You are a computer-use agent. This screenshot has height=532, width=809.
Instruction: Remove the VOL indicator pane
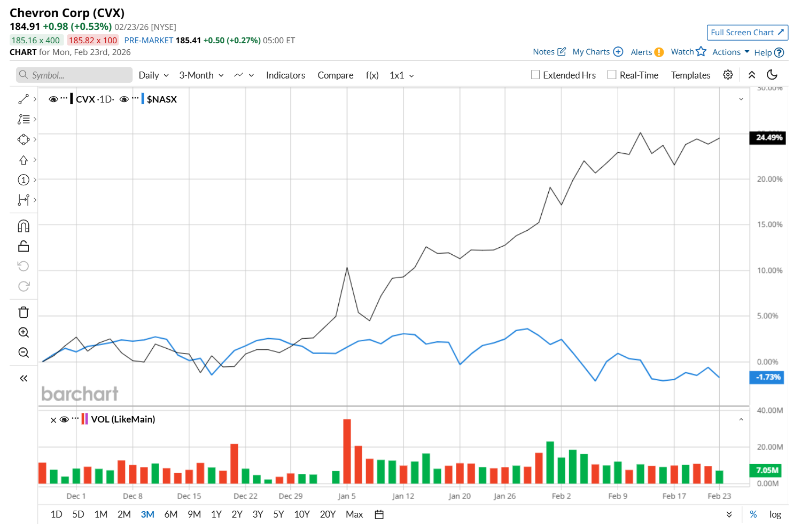(x=53, y=420)
